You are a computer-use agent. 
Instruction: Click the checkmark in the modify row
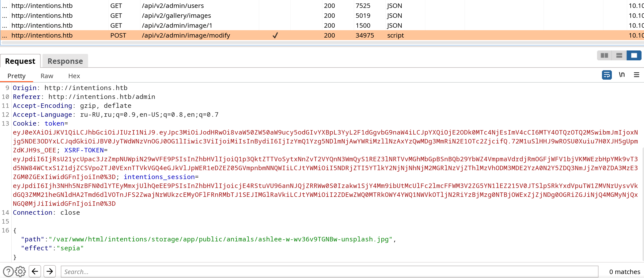[x=275, y=35]
